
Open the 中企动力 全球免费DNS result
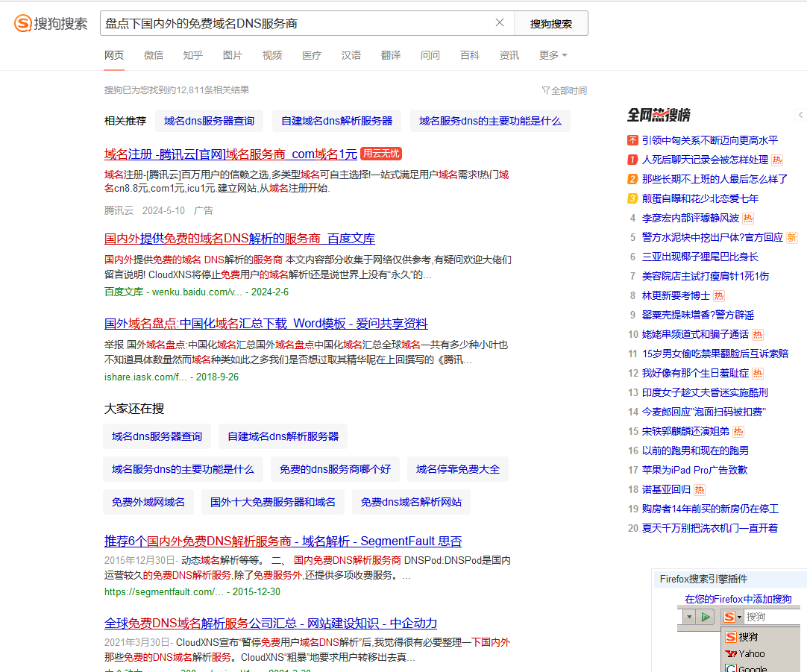click(x=271, y=623)
